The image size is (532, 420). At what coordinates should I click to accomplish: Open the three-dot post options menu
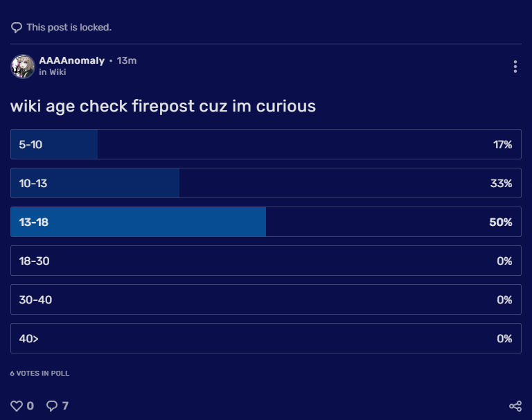point(515,67)
